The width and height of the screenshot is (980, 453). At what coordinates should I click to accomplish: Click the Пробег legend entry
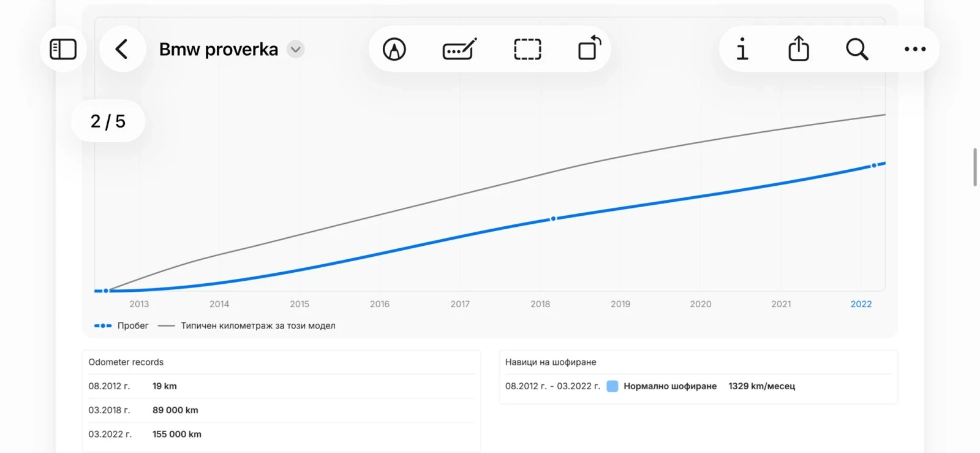pyautogui.click(x=121, y=325)
